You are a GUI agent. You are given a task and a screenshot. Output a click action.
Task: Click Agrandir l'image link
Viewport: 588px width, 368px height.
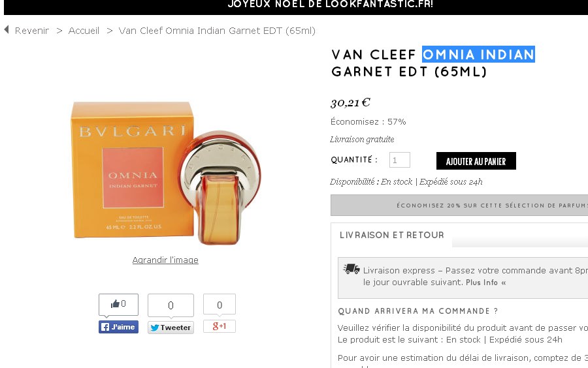click(x=165, y=260)
